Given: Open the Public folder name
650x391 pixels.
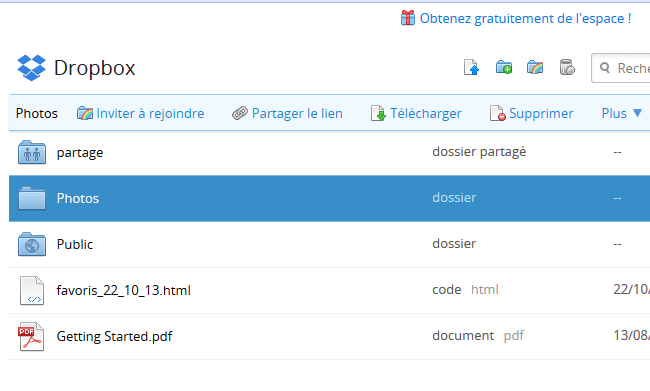Looking at the screenshot, I should (x=75, y=244).
